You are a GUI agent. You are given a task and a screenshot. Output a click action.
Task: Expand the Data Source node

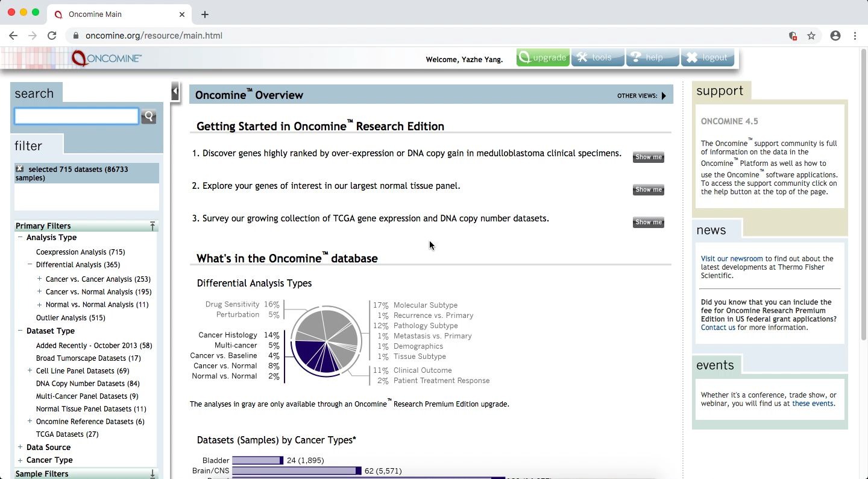click(x=20, y=447)
